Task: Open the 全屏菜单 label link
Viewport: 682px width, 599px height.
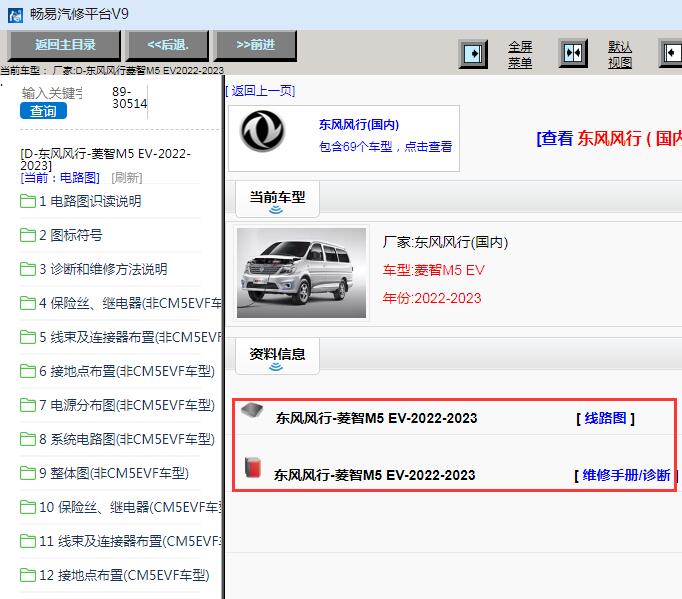Action: (520, 55)
